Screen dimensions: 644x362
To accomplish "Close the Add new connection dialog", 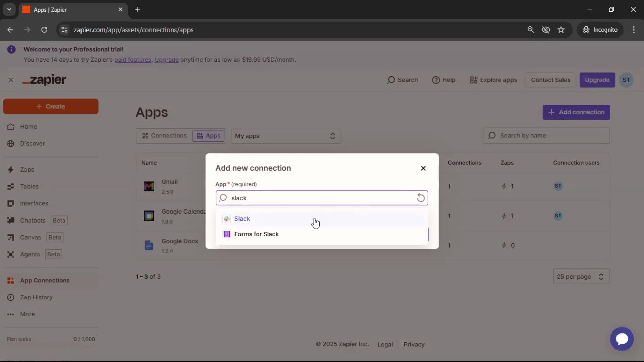I will 423,168.
